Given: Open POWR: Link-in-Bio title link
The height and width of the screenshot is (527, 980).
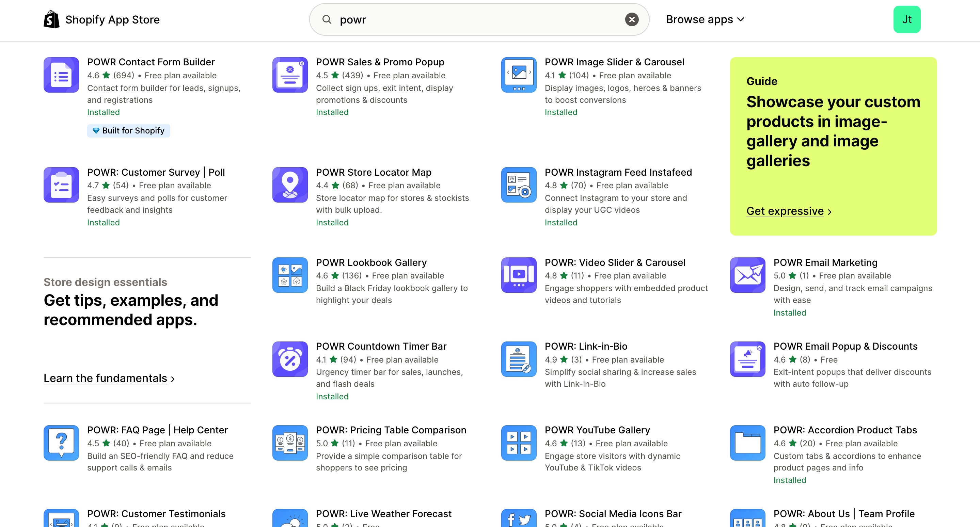Looking at the screenshot, I should pos(586,346).
